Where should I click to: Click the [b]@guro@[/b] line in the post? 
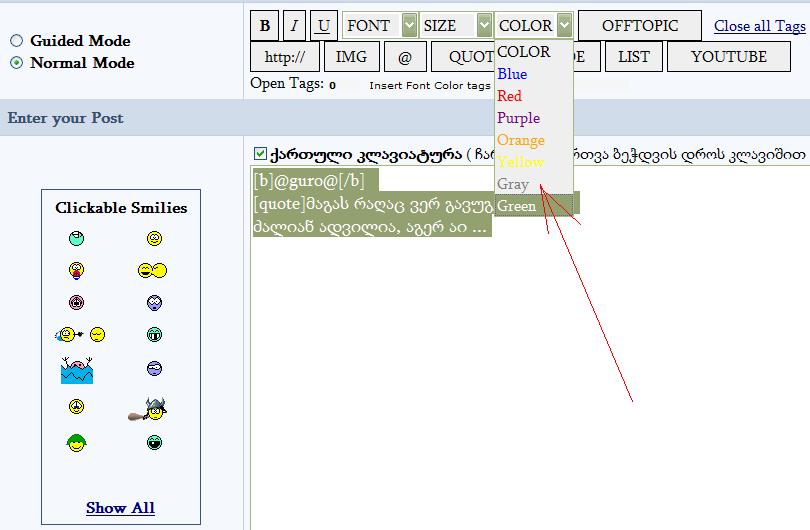[309, 180]
